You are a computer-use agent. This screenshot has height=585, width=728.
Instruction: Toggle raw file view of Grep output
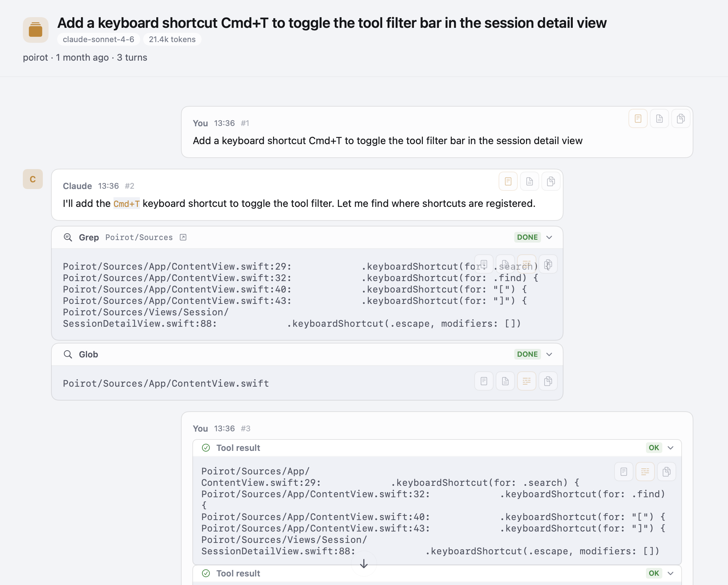(505, 264)
